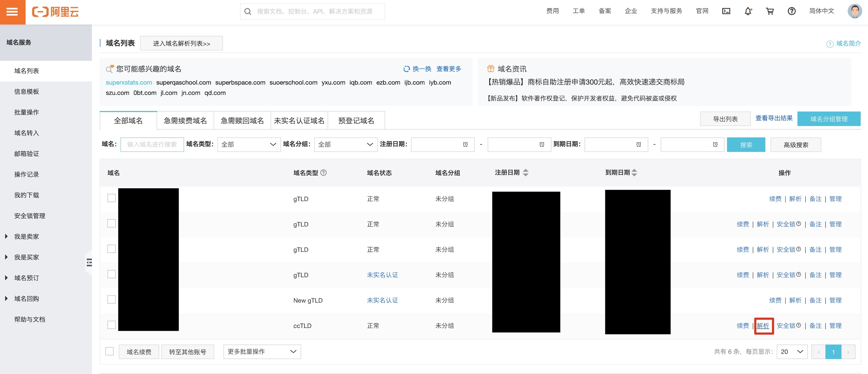
Task: Switch to the 急需续费域名 tab
Action: 185,121
